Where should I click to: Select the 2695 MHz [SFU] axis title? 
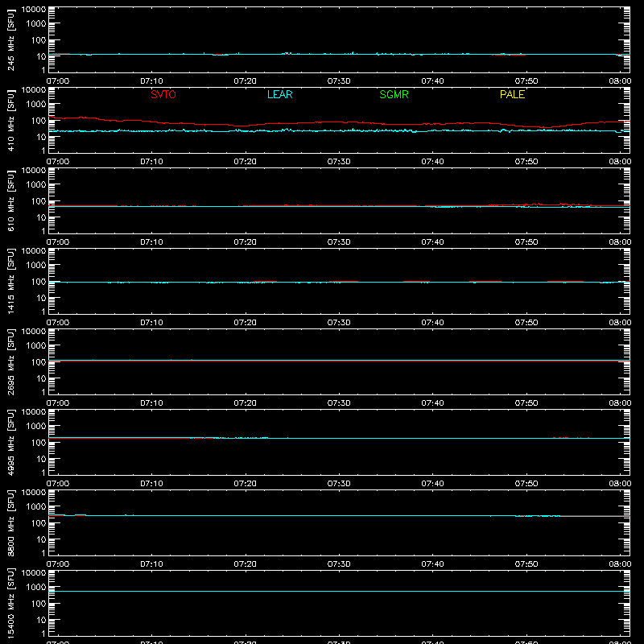click(10, 361)
